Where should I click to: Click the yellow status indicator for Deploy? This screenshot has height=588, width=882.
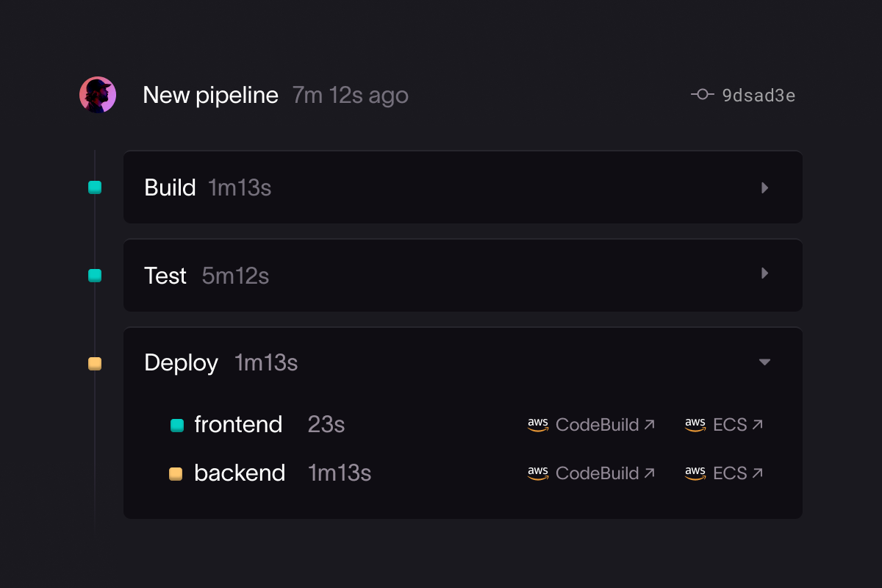pos(95,363)
